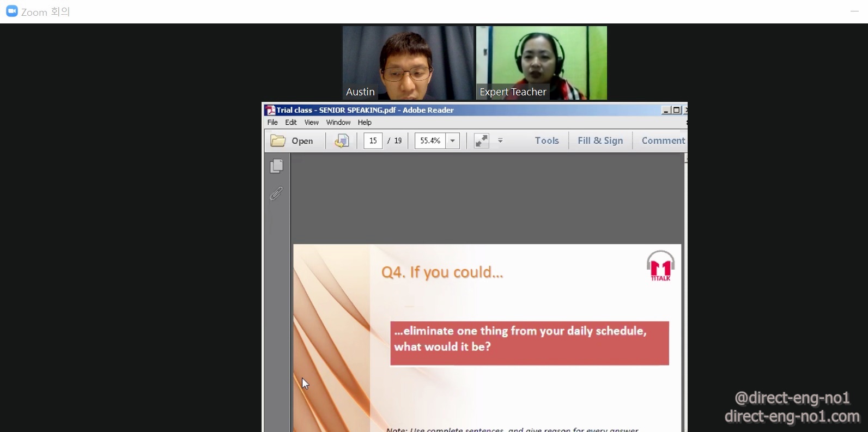Click the red question box about daily schedule
The width and height of the screenshot is (868, 432).
pos(530,343)
